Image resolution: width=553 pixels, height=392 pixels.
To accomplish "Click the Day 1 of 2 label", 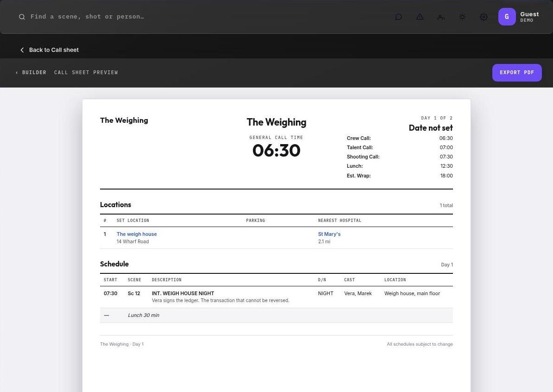I will 437,118.
